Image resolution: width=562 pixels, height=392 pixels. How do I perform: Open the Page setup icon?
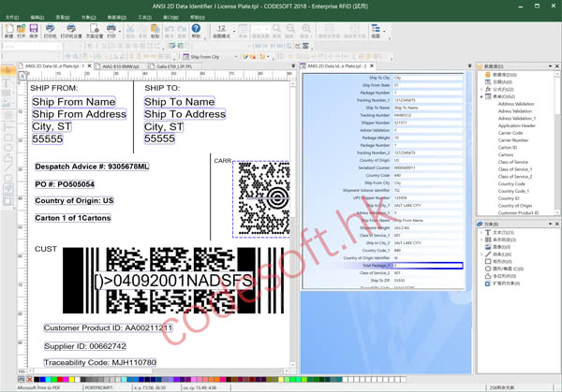pyautogui.click(x=95, y=29)
